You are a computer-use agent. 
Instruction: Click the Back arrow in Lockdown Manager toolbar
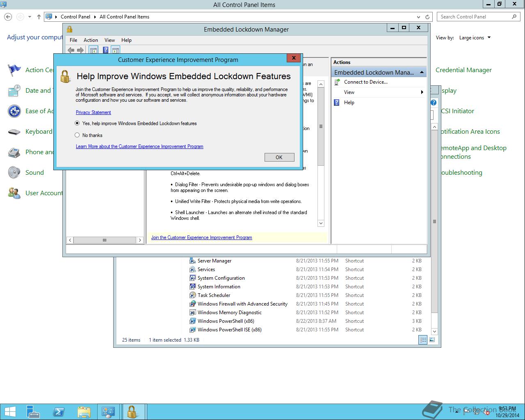[71, 50]
